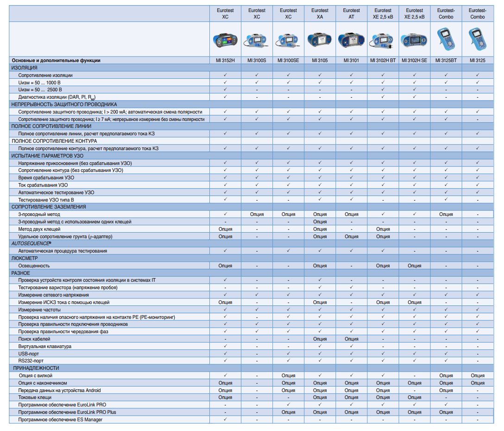504x431 pixels.
Task: Click 'НЕПРЕРЫВНОСТЬ ЗАЩИТНОГО ПРОВОДНИКА' section heading
Action: (64, 105)
